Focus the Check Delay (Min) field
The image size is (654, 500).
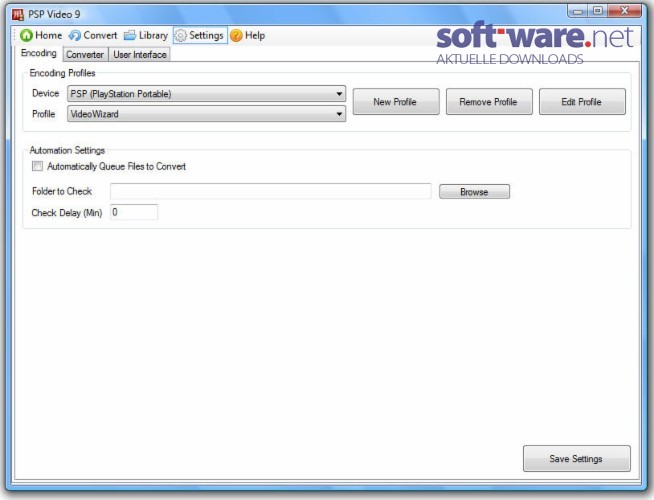(134, 212)
